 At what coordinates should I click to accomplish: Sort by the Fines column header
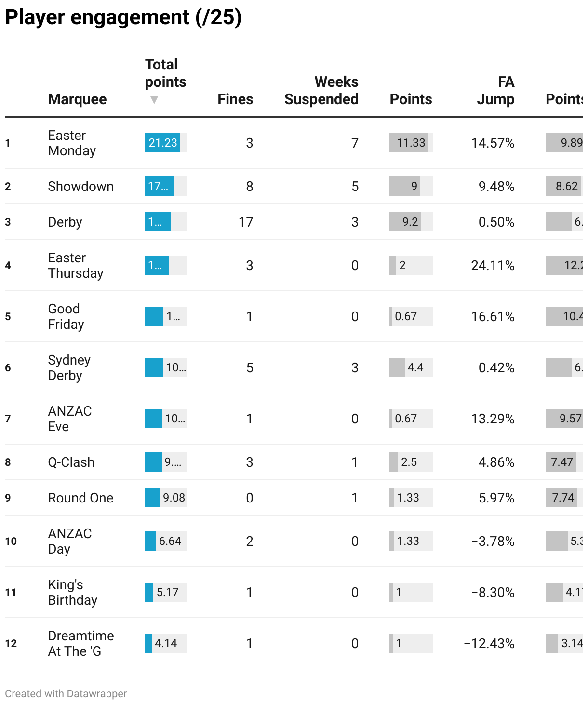coord(235,99)
